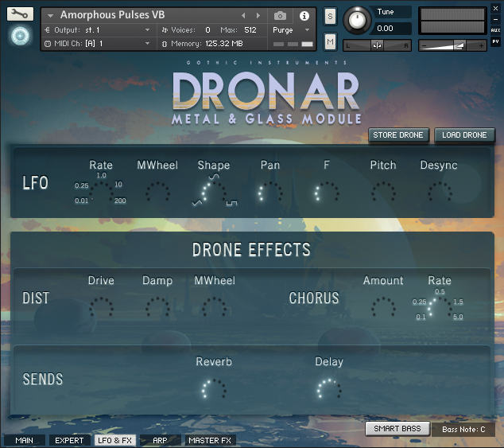Open the MASTER FX tab
Viewport: 504px width, 448px height.
pyautogui.click(x=210, y=440)
